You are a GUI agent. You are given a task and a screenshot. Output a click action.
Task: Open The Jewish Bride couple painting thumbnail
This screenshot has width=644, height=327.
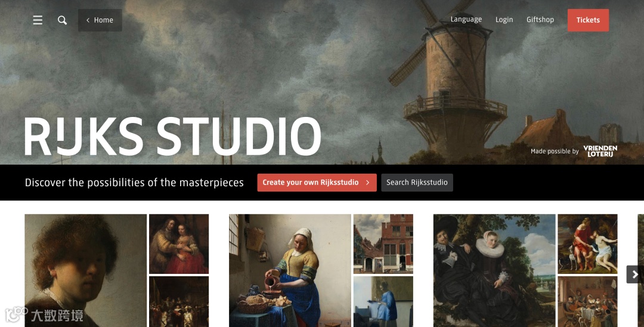179,243
